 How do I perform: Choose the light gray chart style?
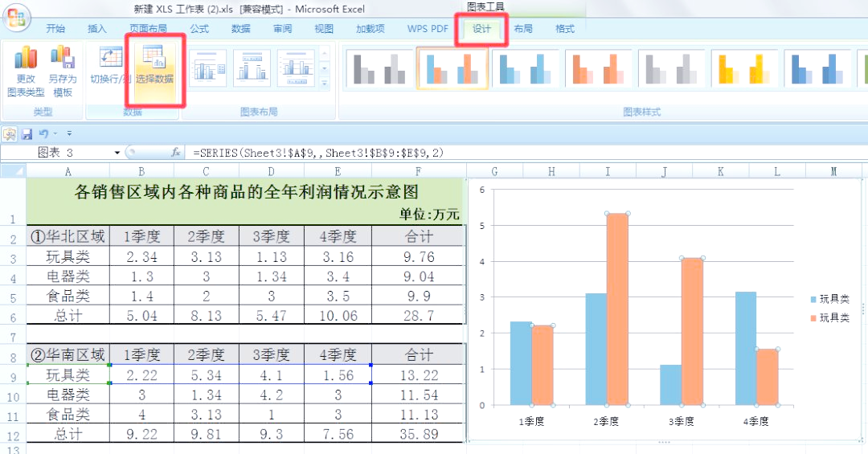point(672,69)
